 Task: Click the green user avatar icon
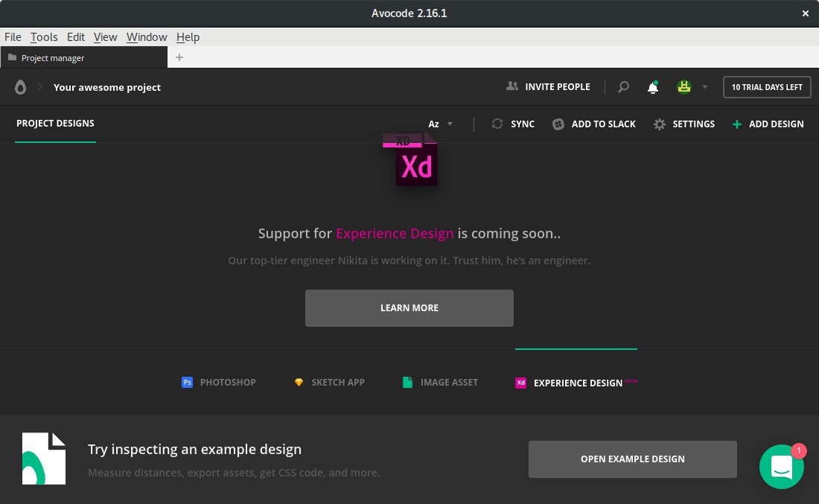tap(683, 86)
